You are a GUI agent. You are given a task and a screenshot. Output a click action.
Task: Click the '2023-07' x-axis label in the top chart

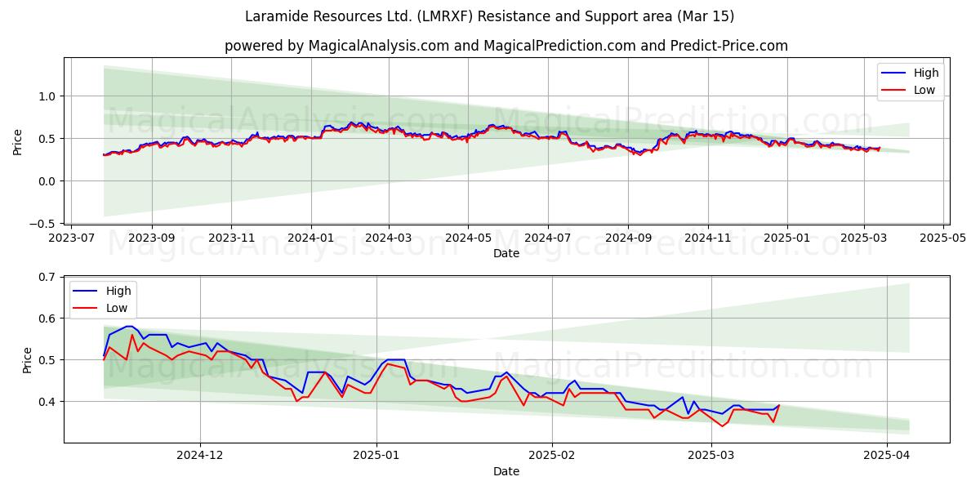click(72, 239)
